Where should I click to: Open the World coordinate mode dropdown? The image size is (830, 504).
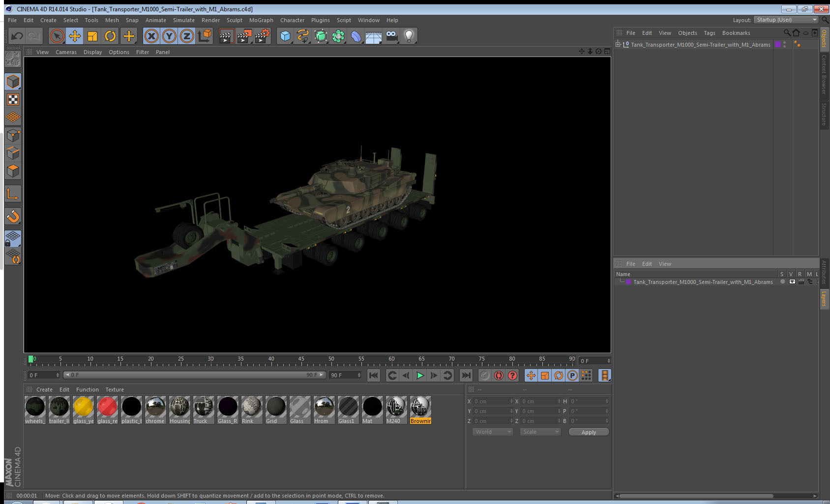pyautogui.click(x=493, y=432)
